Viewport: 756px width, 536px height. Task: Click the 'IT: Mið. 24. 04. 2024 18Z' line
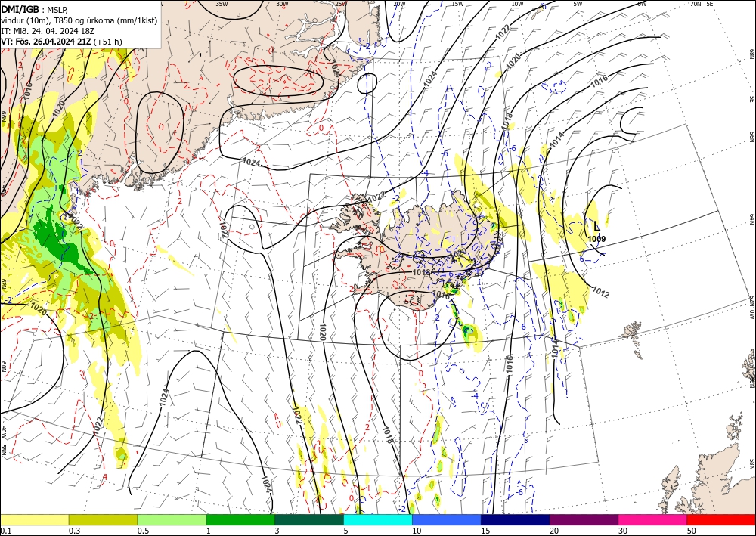[48, 31]
